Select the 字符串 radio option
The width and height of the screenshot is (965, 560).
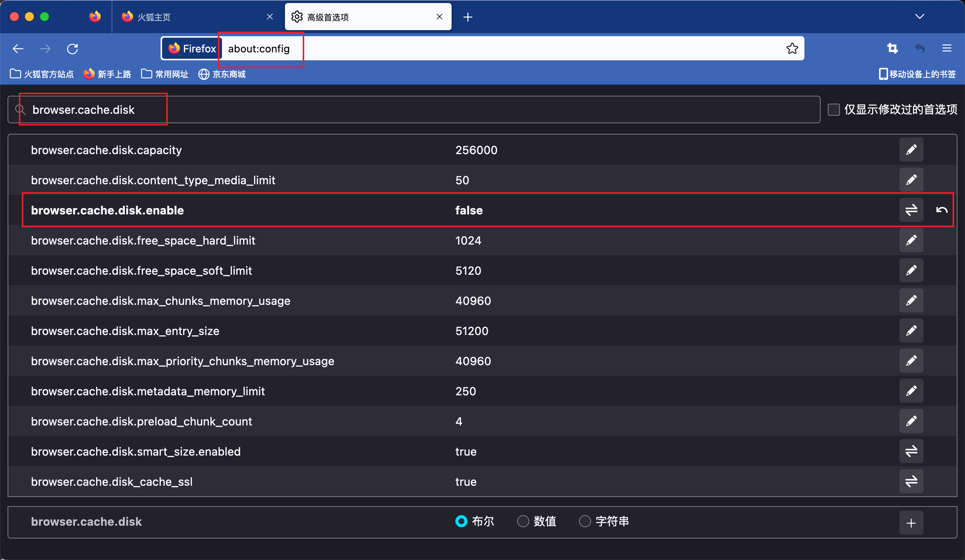click(585, 521)
